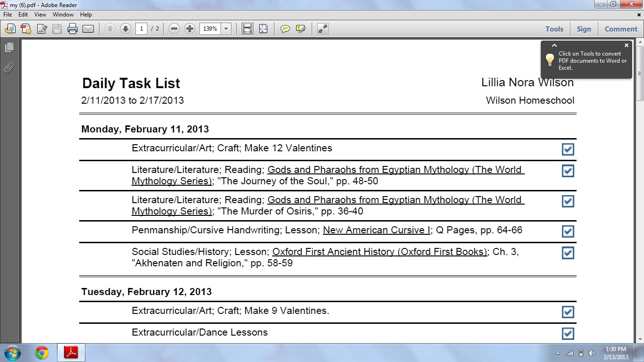The height and width of the screenshot is (362, 644).
Task: Click the zoom percentage field showing 139%
Action: click(210, 29)
